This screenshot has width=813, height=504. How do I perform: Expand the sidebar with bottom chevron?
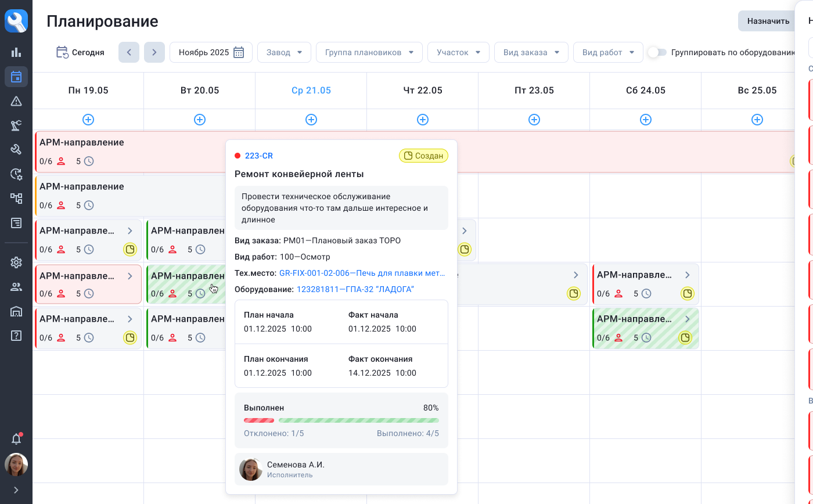[x=16, y=490]
